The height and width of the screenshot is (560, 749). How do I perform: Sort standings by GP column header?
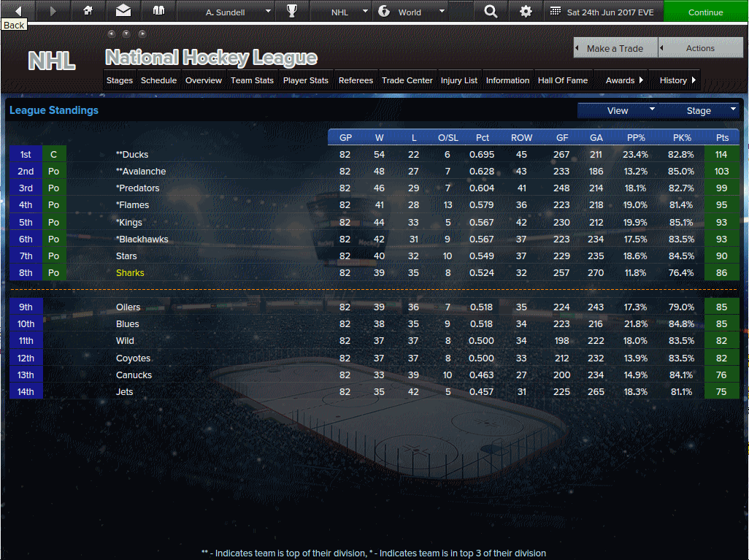click(x=345, y=137)
